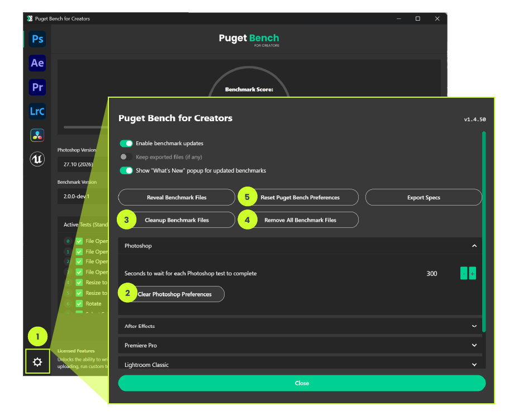Click the v1.4.50 version text
Screen dimensions: 509x420
[475, 120]
